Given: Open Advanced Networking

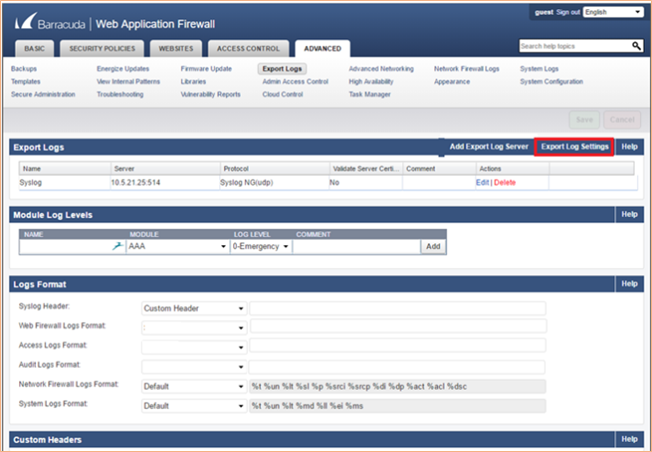Looking at the screenshot, I should [381, 69].
